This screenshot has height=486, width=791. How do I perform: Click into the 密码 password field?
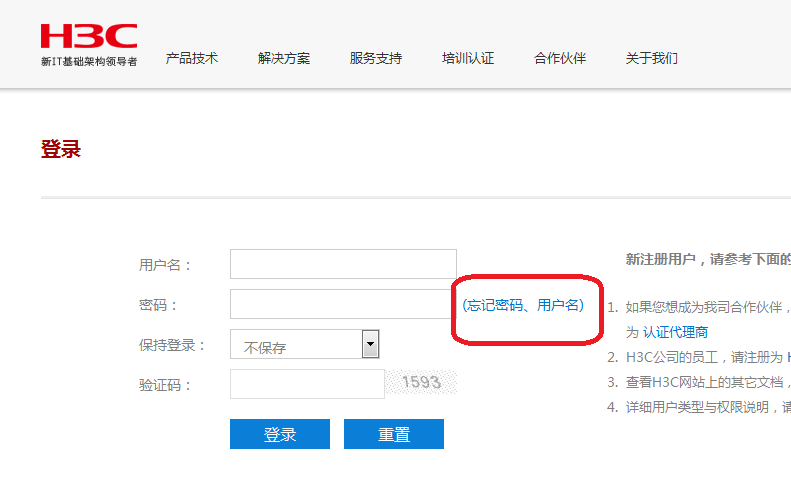343,304
